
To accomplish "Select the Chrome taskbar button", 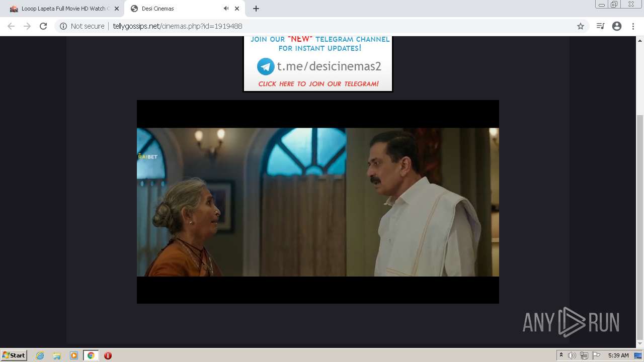I will 91,355.
